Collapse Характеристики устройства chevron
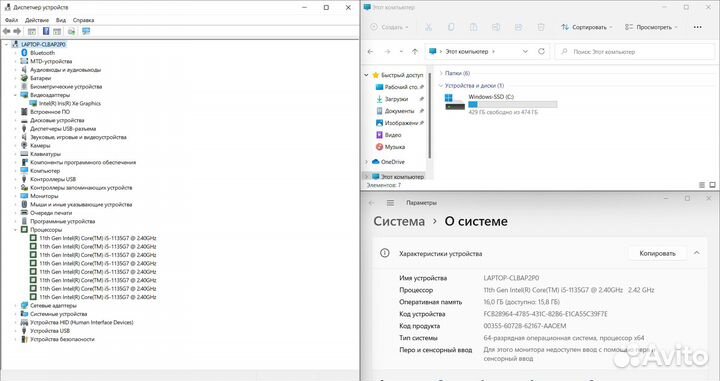720x381 pixels. click(697, 253)
